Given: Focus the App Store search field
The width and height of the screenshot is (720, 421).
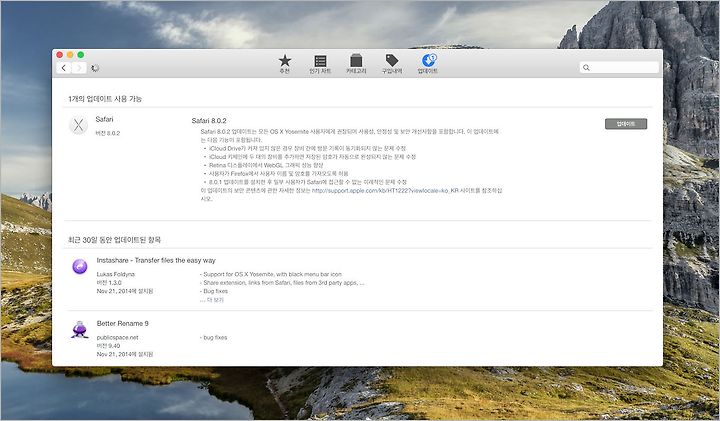Looking at the screenshot, I should [619, 67].
